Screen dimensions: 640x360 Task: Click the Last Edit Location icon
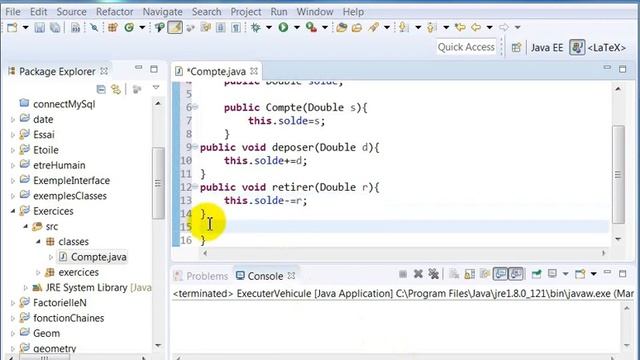(460, 27)
